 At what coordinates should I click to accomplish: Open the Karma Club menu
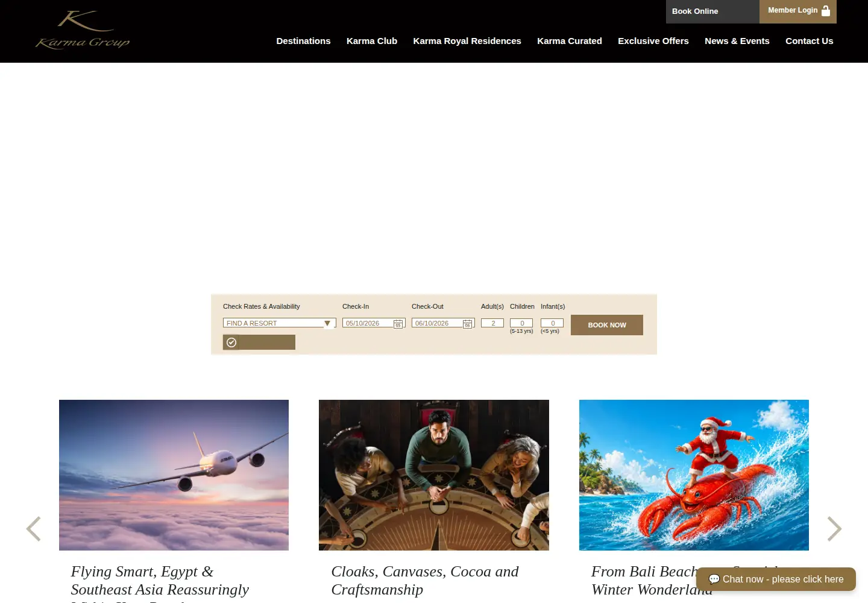[x=372, y=41]
